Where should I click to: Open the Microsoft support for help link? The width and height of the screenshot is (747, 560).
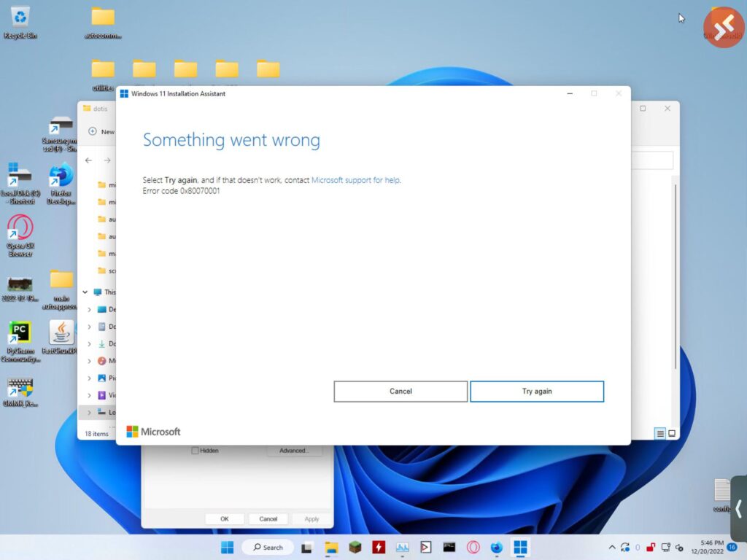pyautogui.click(x=356, y=180)
